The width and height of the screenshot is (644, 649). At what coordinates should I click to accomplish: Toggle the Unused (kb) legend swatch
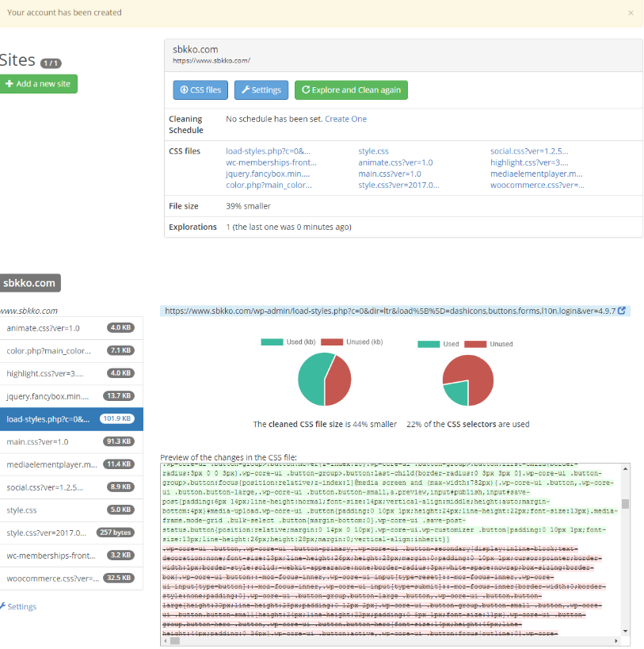coord(332,342)
